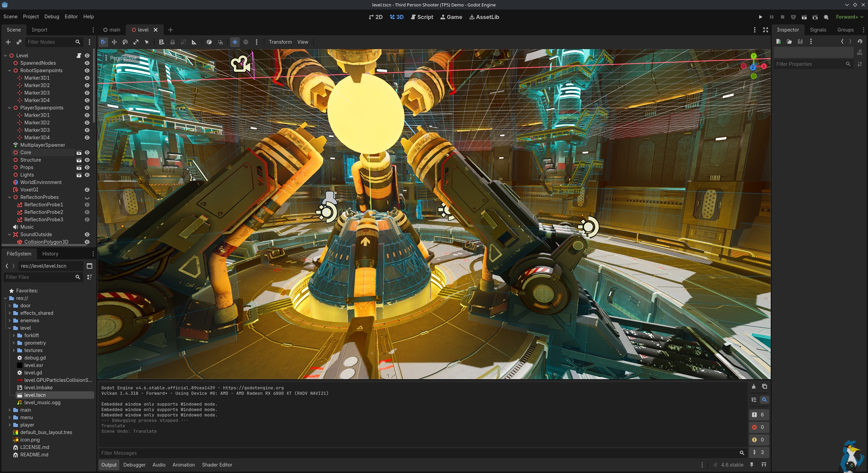Image resolution: width=868 pixels, height=473 pixels.
Task: Open the Transform menu button
Action: click(x=280, y=42)
